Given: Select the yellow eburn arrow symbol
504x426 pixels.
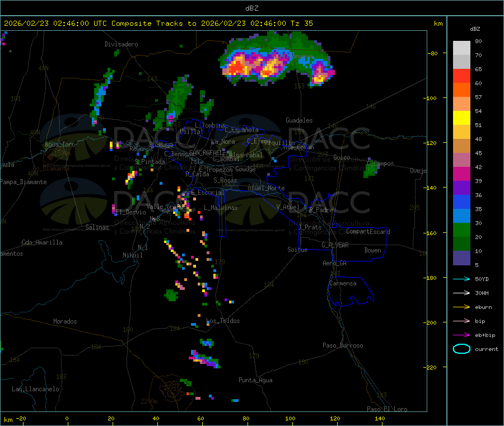Looking at the screenshot, I should coord(461,307).
